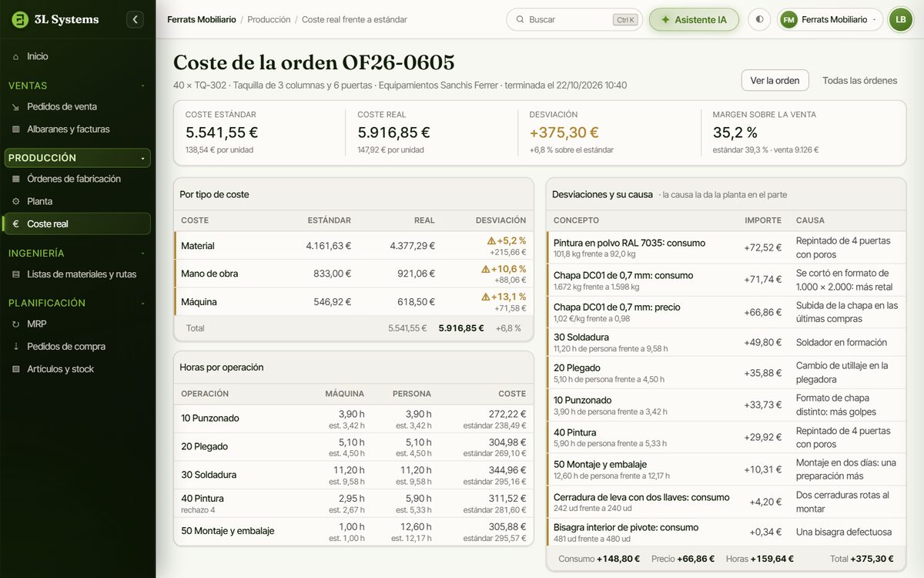Click the 35,2 % margin value
This screenshot has height=578, width=924.
click(x=735, y=133)
